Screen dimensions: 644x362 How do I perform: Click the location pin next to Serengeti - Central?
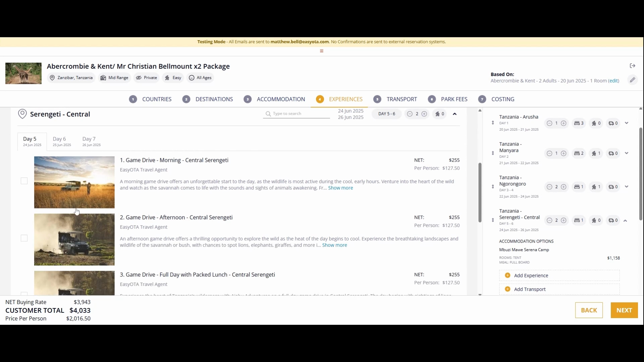pos(22,114)
